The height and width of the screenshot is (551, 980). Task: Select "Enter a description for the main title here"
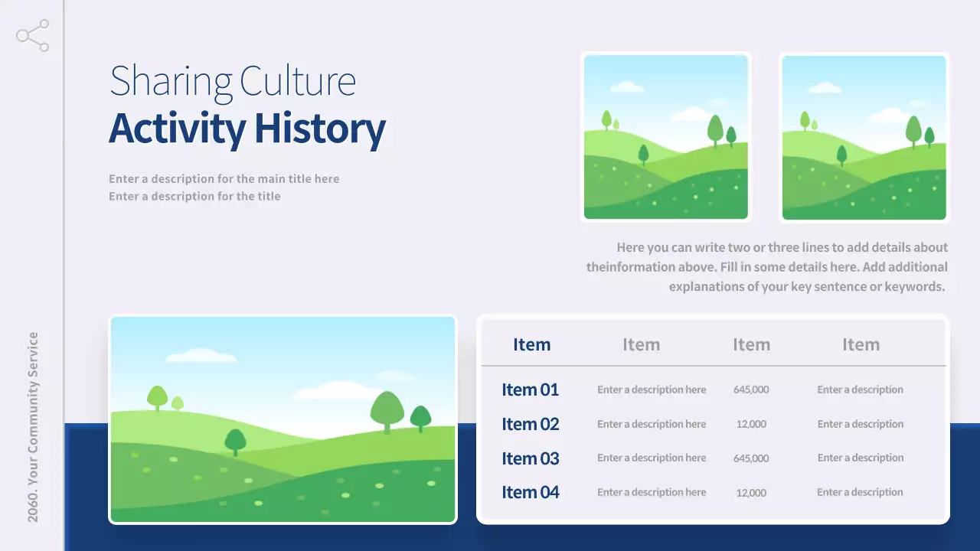coord(224,179)
